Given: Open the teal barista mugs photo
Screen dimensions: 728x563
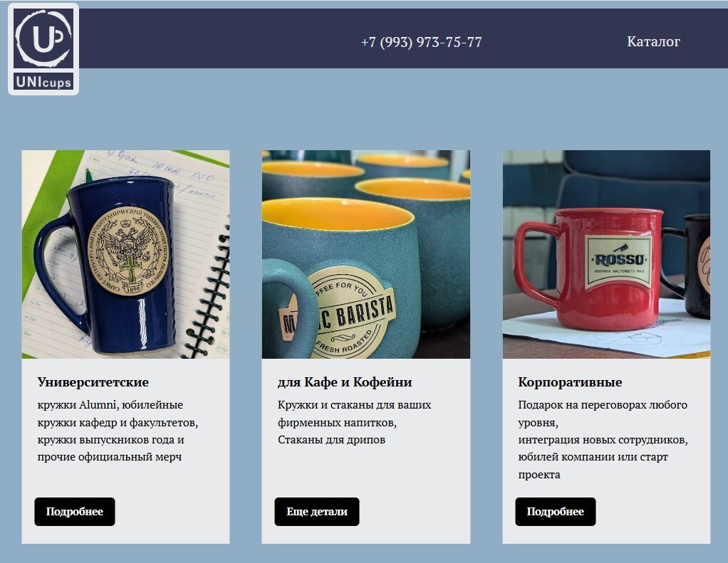Looking at the screenshot, I should point(366,254).
